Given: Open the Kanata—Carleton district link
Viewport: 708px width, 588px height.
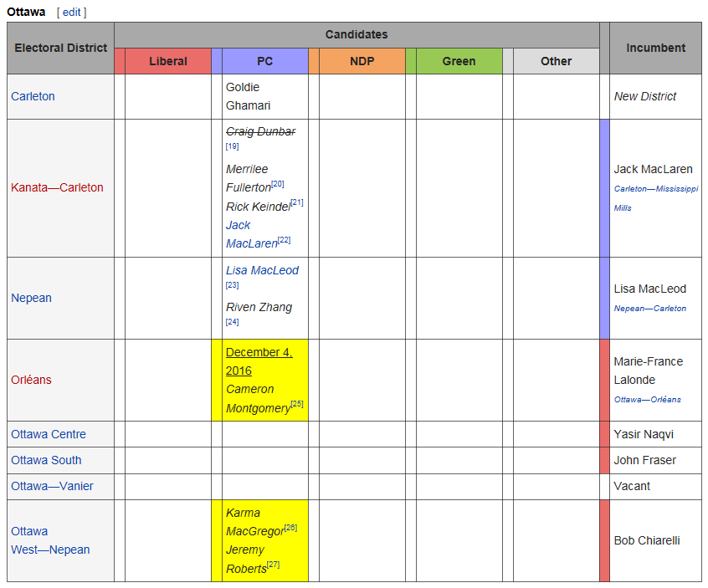Looking at the screenshot, I should [57, 187].
